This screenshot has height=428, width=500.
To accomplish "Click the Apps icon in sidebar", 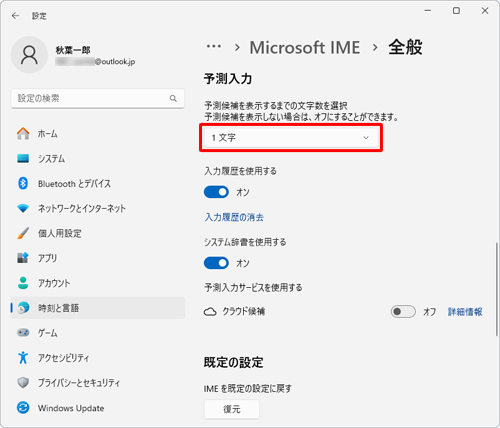I will point(23,258).
